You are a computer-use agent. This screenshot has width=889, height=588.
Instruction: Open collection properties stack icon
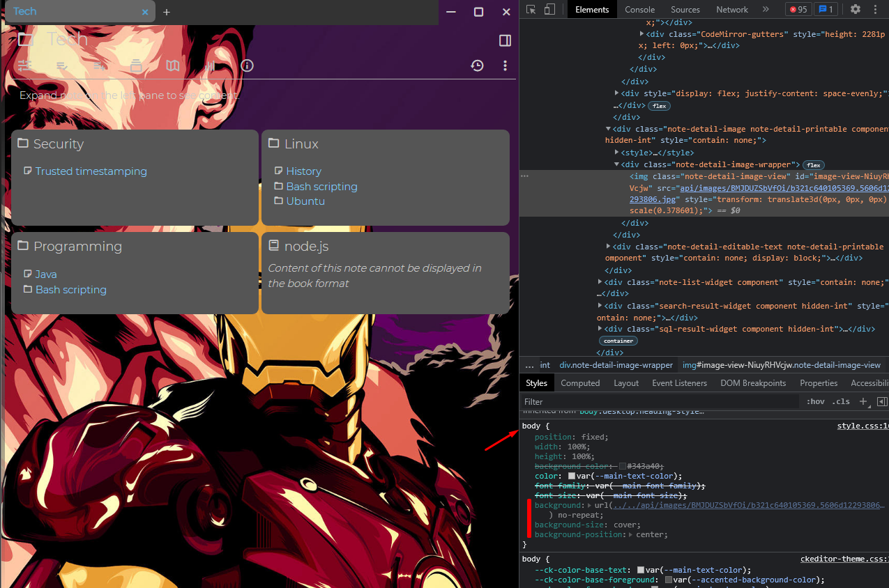click(x=136, y=65)
